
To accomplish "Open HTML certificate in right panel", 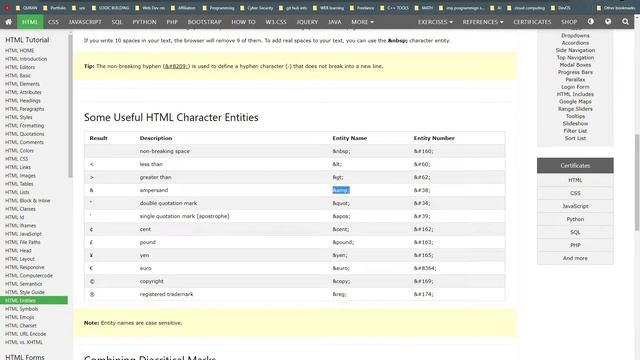I will [575, 180].
